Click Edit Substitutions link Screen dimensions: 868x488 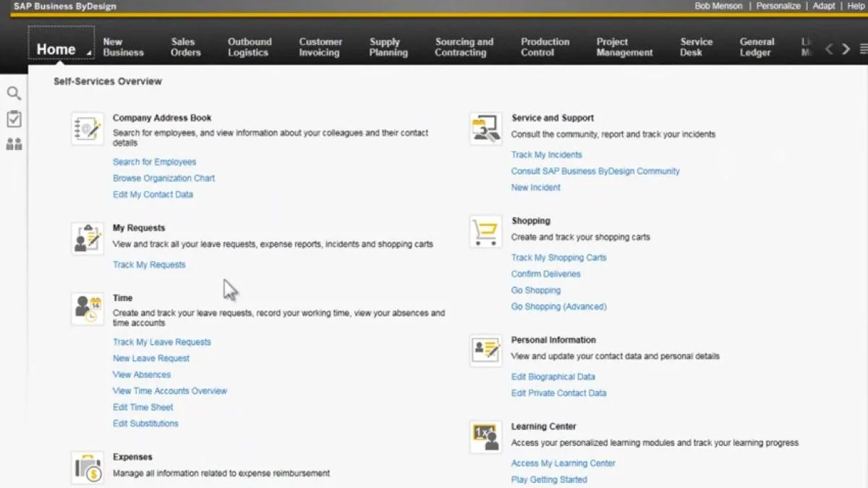click(145, 424)
